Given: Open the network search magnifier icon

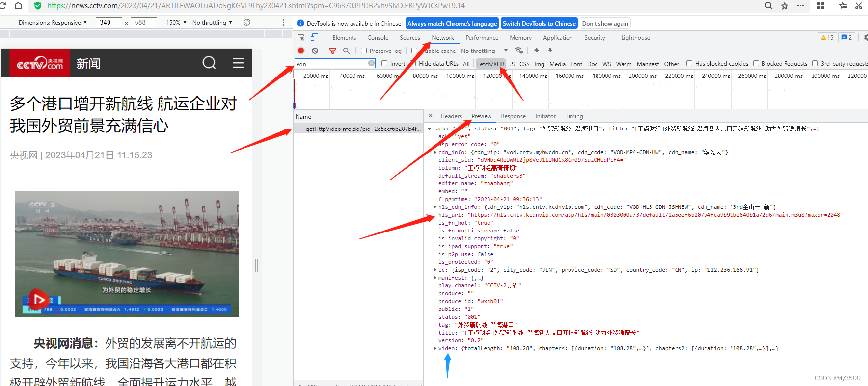Looking at the screenshot, I should click(346, 51).
